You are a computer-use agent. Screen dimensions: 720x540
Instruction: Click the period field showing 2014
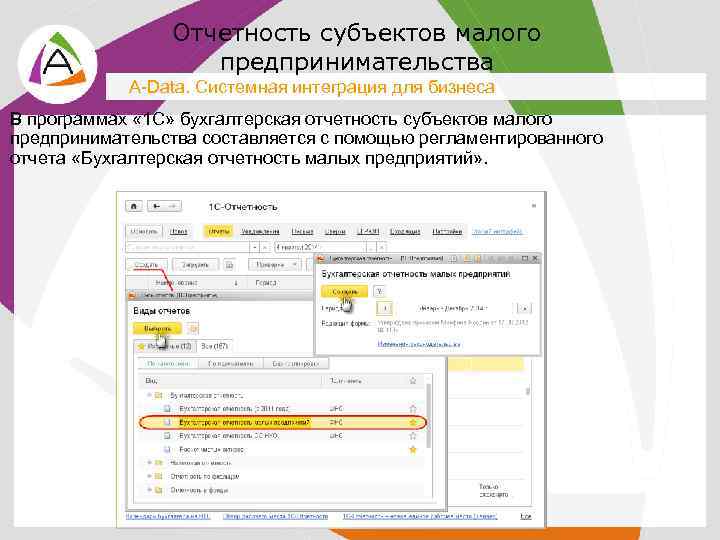(x=320, y=248)
